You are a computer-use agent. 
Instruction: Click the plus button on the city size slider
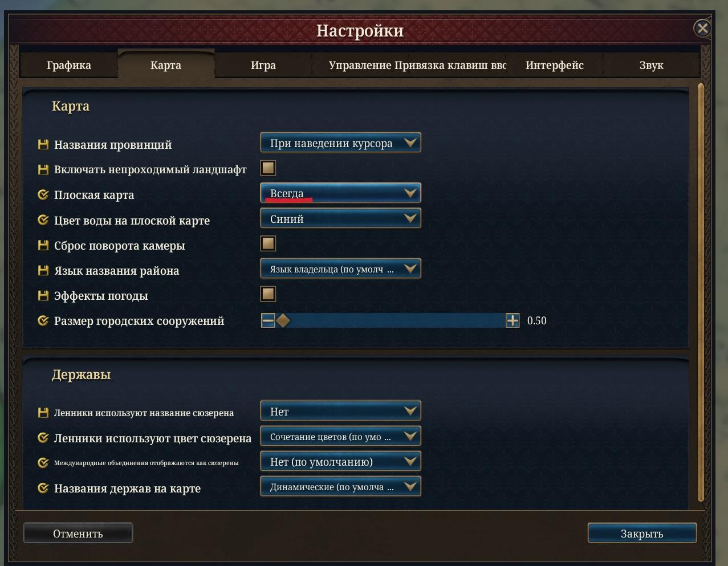coord(513,320)
